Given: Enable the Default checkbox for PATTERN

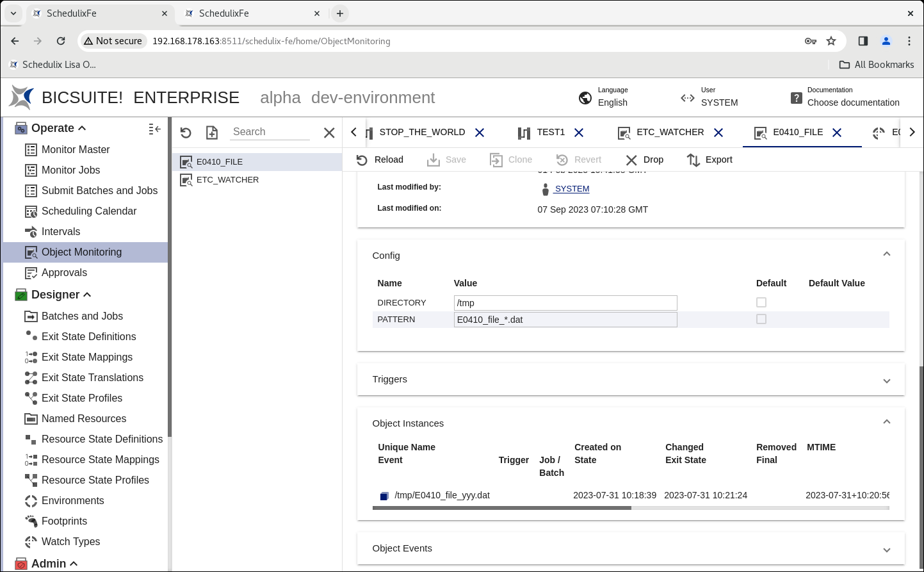Looking at the screenshot, I should 761,319.
